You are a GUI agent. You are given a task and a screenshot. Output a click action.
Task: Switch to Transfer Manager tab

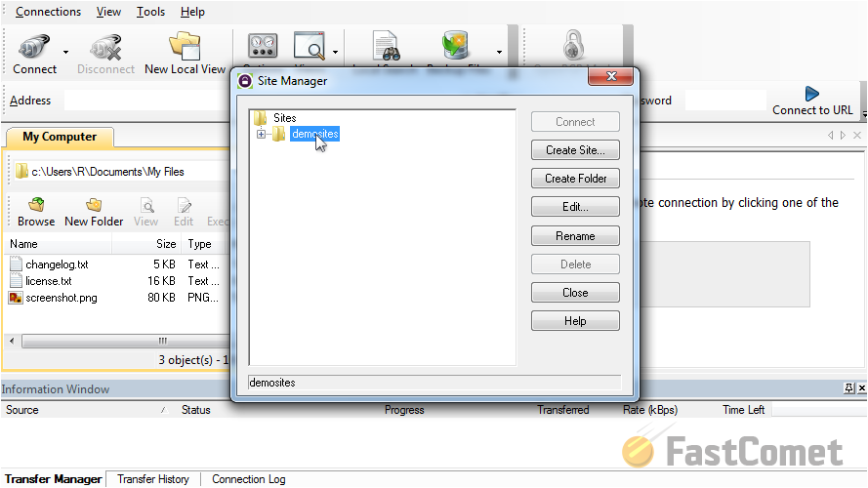[53, 479]
